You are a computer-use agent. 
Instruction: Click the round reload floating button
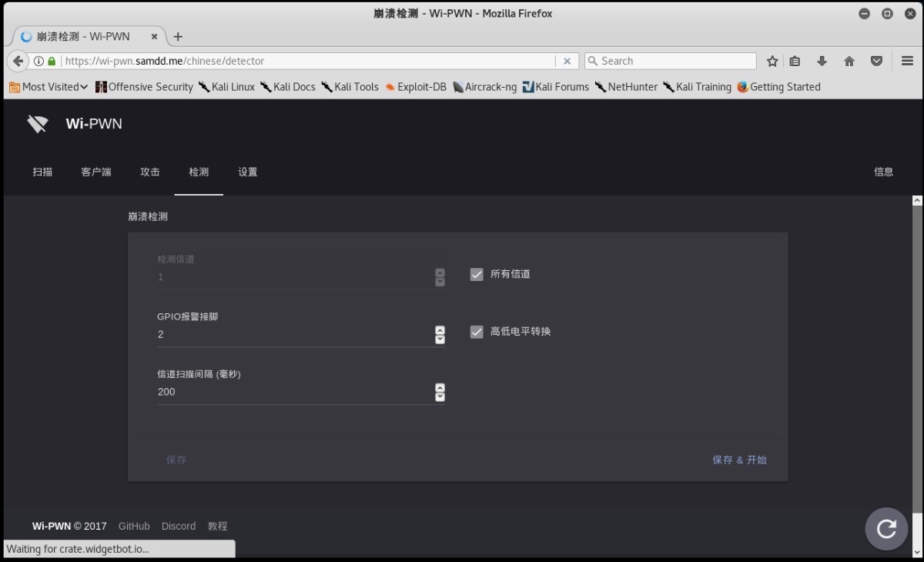click(886, 528)
